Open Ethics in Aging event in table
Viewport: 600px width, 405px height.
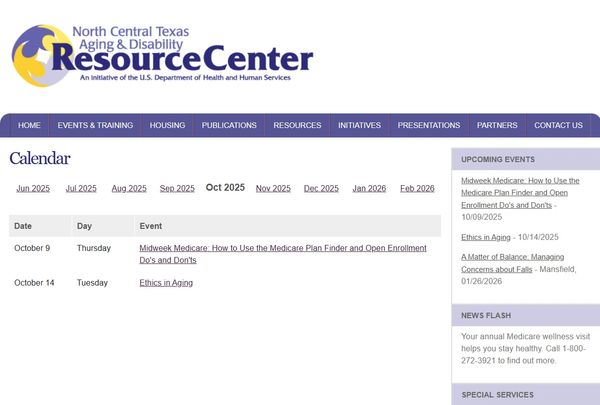[166, 283]
